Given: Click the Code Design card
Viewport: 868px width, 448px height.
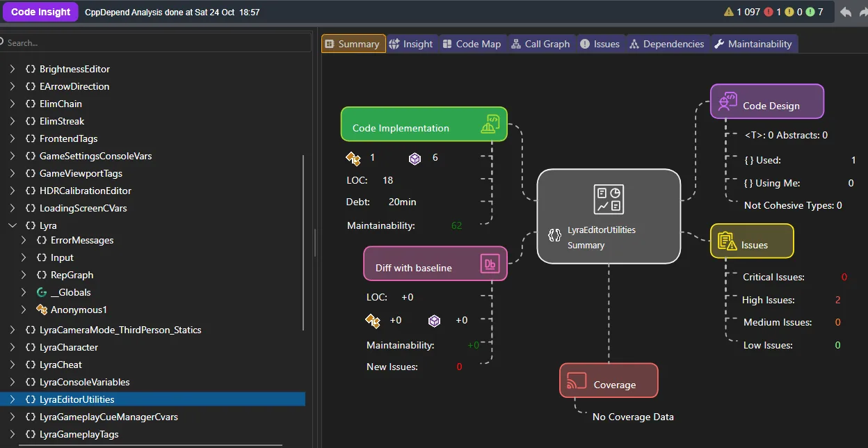Looking at the screenshot, I should coord(766,102).
